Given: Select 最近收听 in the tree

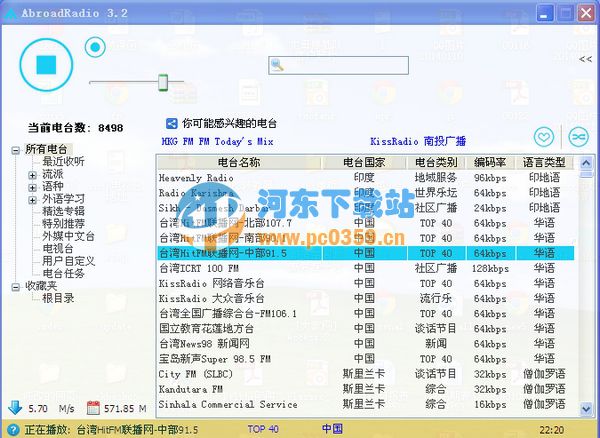Looking at the screenshot, I should [64, 161].
